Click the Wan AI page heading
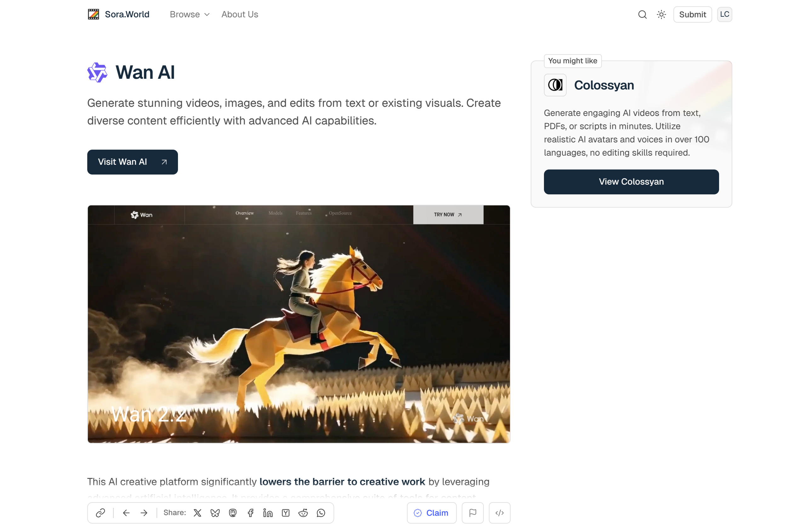 pos(145,72)
